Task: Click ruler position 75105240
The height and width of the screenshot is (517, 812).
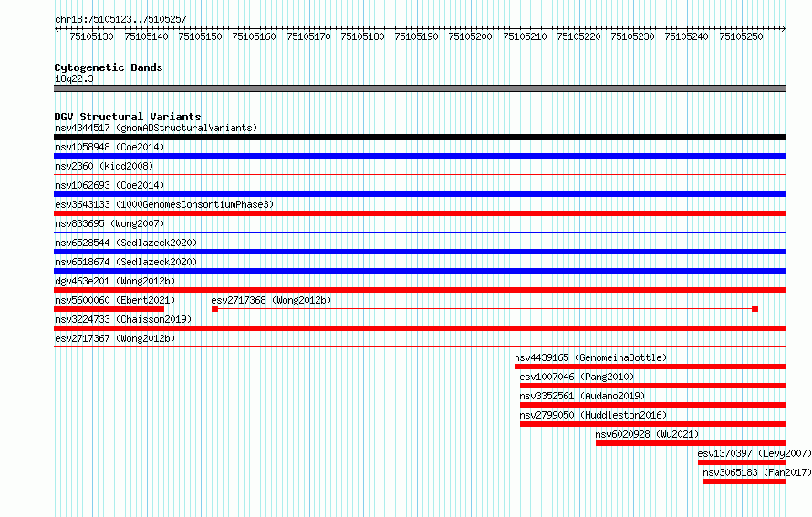Action: pos(687,36)
